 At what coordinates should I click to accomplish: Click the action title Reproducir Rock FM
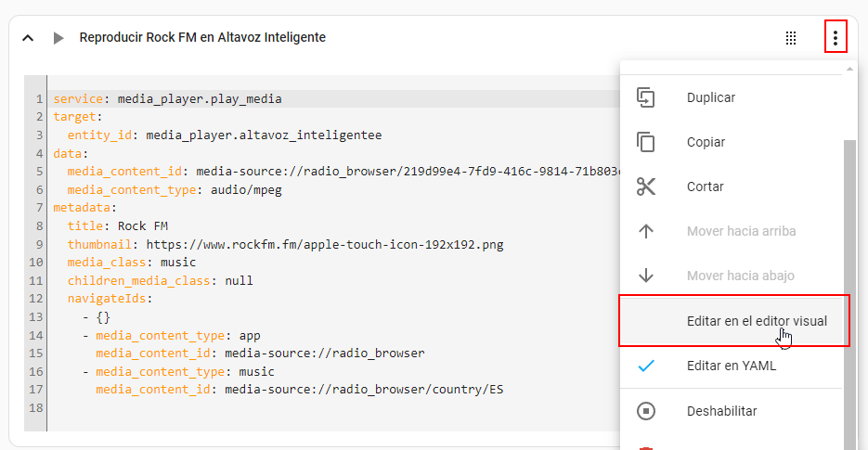click(202, 38)
